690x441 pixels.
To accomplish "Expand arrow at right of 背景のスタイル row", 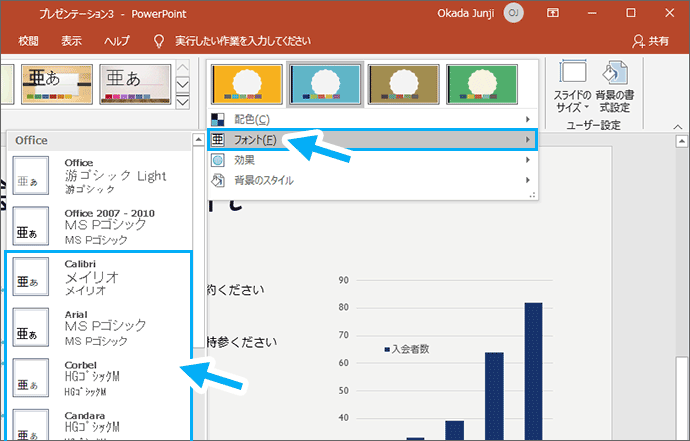I will (x=527, y=180).
